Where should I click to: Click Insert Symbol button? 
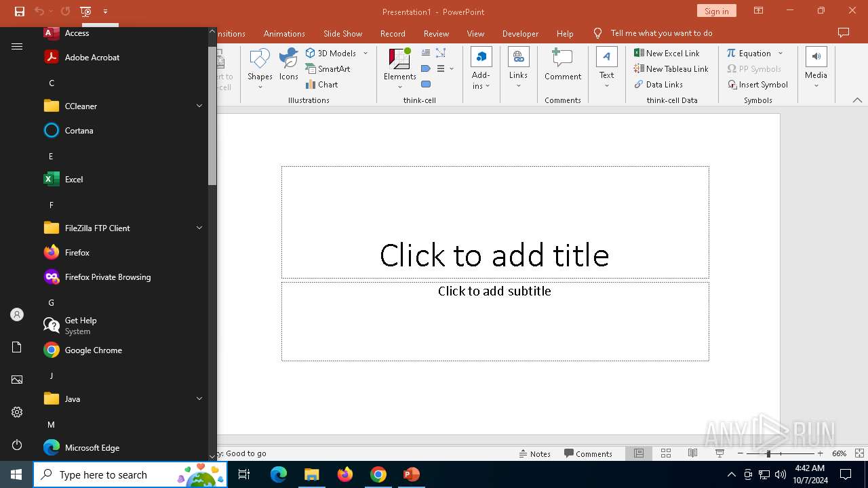tap(758, 84)
